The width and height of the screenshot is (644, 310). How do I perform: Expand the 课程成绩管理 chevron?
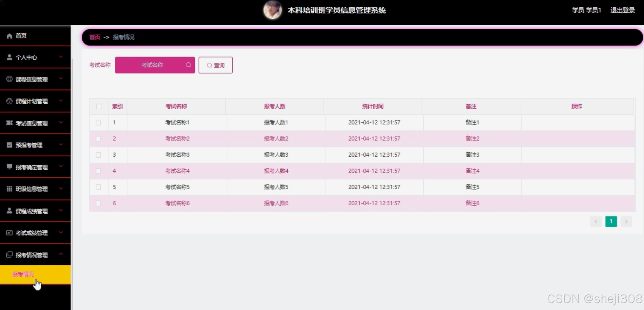point(61,210)
